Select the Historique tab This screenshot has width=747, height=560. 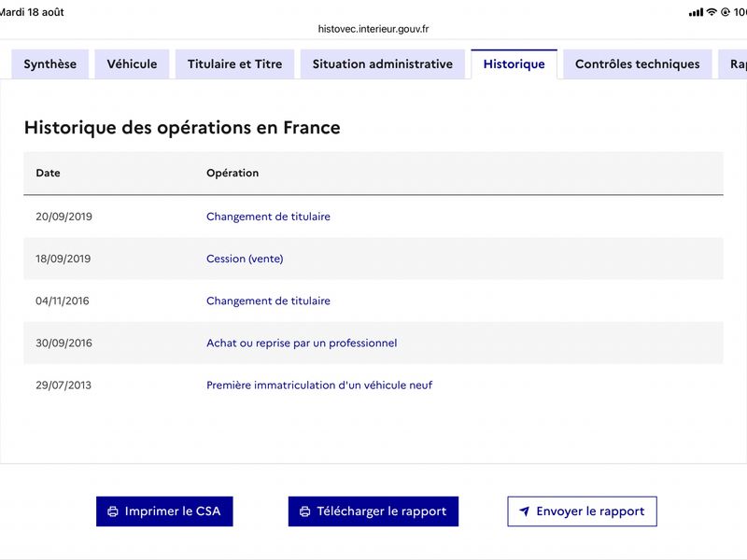(514, 63)
